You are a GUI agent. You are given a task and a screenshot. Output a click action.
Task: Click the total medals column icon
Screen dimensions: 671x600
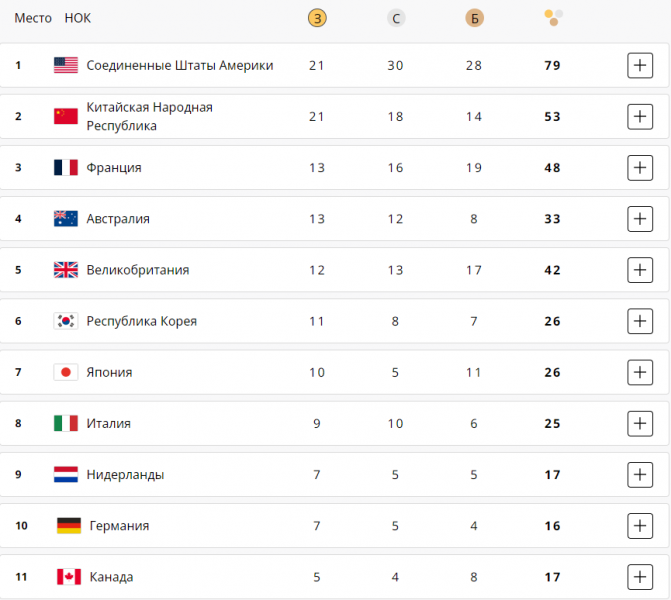[x=553, y=18]
